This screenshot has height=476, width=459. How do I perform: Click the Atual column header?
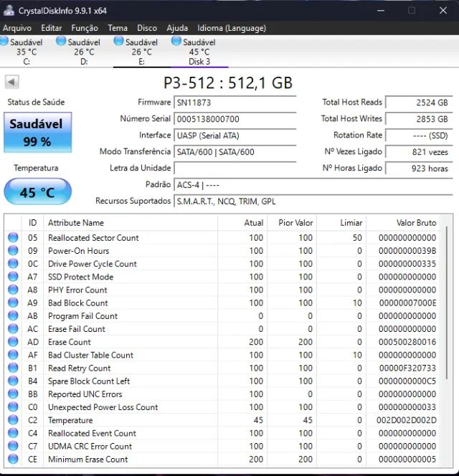pos(242,223)
